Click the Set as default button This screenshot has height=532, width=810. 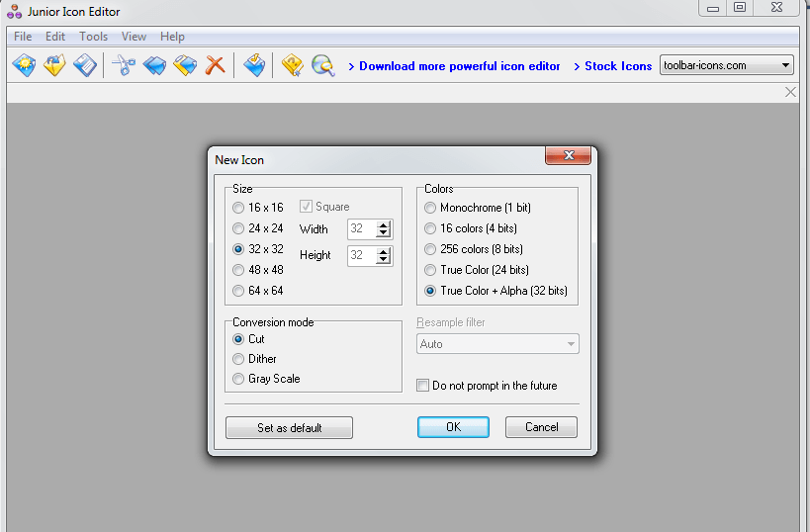click(289, 427)
